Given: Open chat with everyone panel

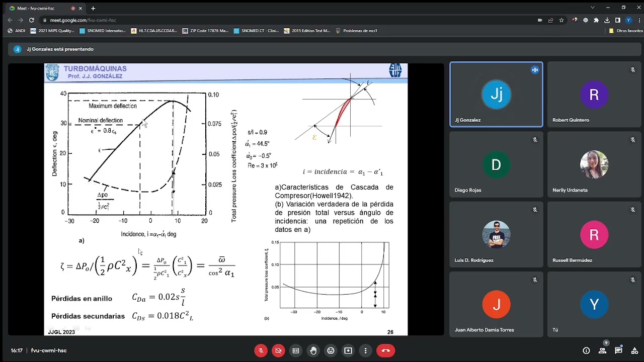Looking at the screenshot, I should click(618, 351).
